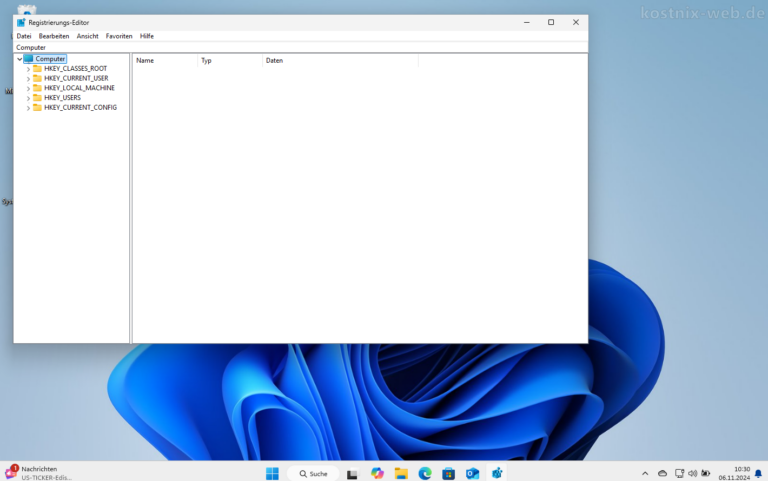Open the notifications bell icon

tap(758, 474)
